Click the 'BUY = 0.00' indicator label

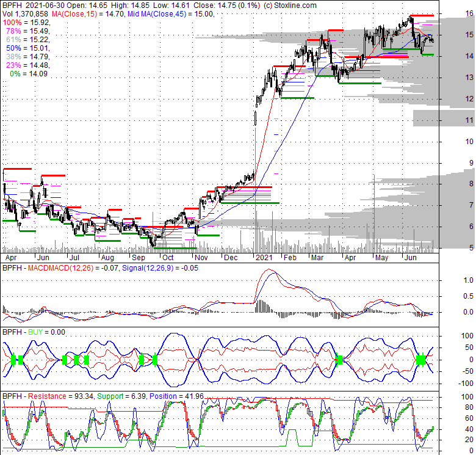(46, 332)
